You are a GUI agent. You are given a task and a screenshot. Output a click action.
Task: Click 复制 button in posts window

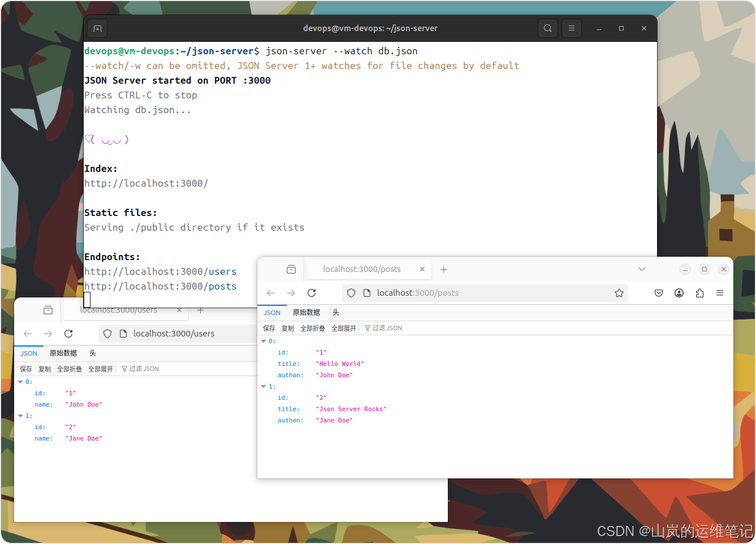[x=288, y=328]
